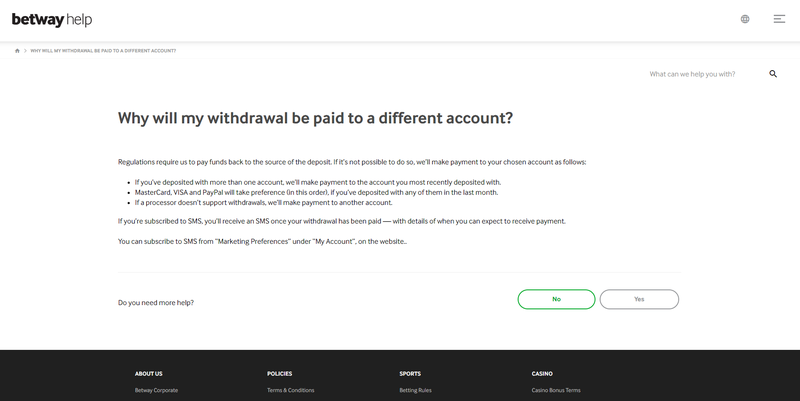
Task: Focus the 'What can we help you with?' field
Action: [706, 74]
